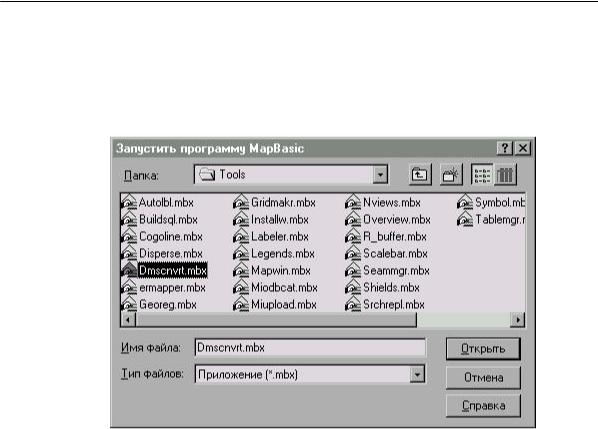Viewport: 598px width, 429px height.
Task: Click the Открыть button
Action: click(x=483, y=349)
